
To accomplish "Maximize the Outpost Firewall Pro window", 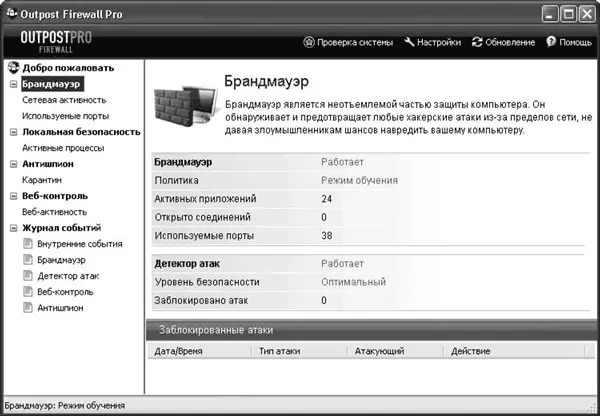I will [x=569, y=15].
